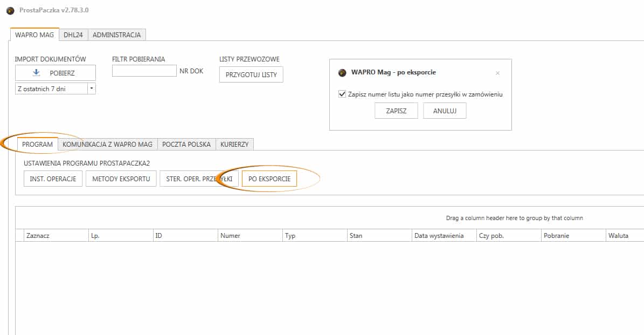Click the 'WAPRO Mag - po eksporcie' dialog title
Image resolution: width=644 pixels, height=335 pixels.
tap(393, 72)
